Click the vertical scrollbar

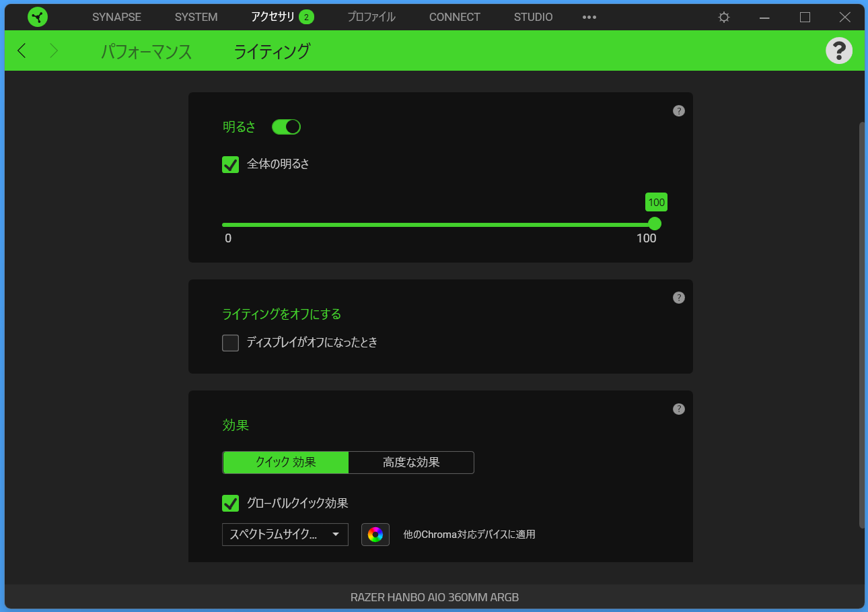pyautogui.click(x=861, y=325)
